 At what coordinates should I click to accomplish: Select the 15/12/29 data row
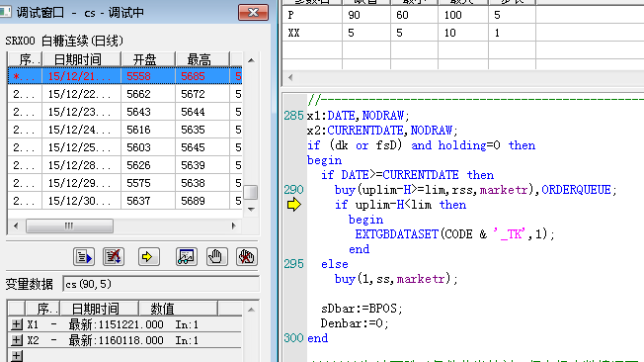(x=124, y=183)
